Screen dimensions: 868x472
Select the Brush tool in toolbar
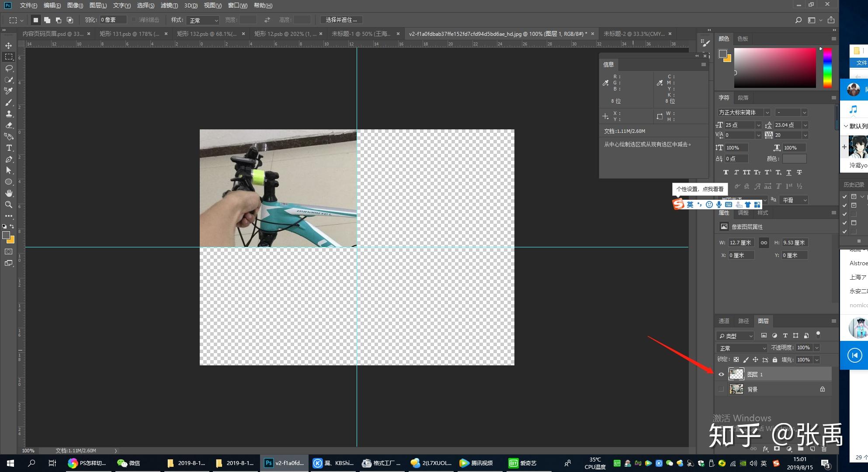coord(8,102)
